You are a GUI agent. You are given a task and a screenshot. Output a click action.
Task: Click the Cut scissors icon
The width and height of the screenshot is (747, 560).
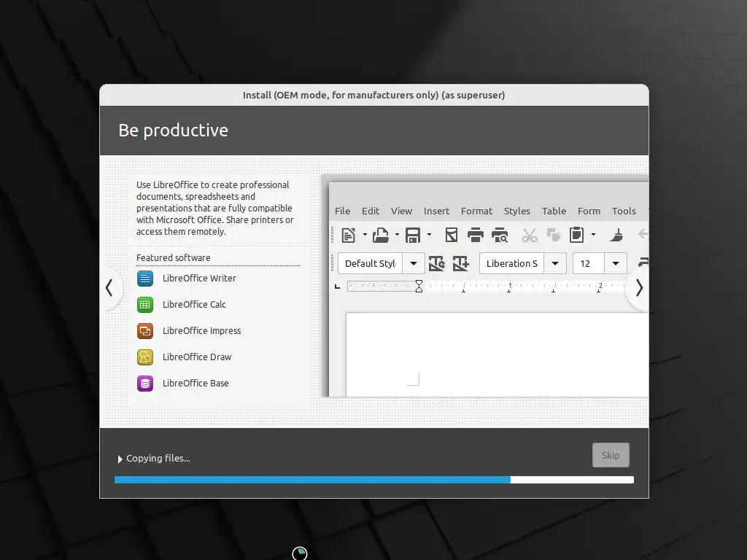pyautogui.click(x=530, y=235)
